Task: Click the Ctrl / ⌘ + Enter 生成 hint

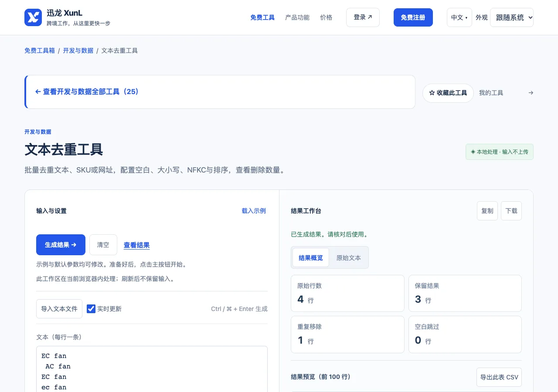Action: click(239, 309)
